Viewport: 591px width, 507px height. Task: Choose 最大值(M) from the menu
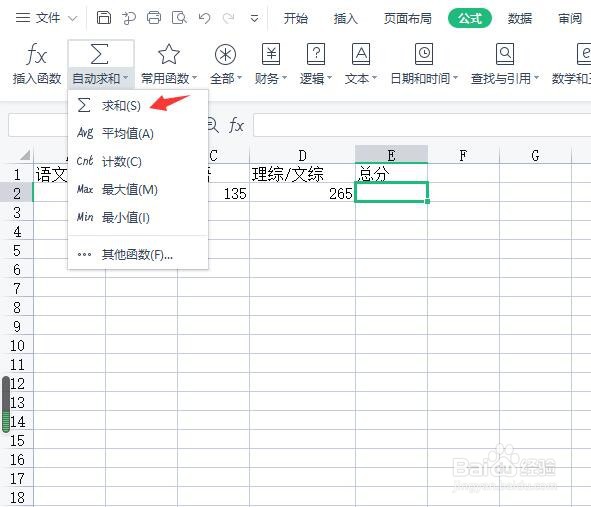click(x=138, y=190)
